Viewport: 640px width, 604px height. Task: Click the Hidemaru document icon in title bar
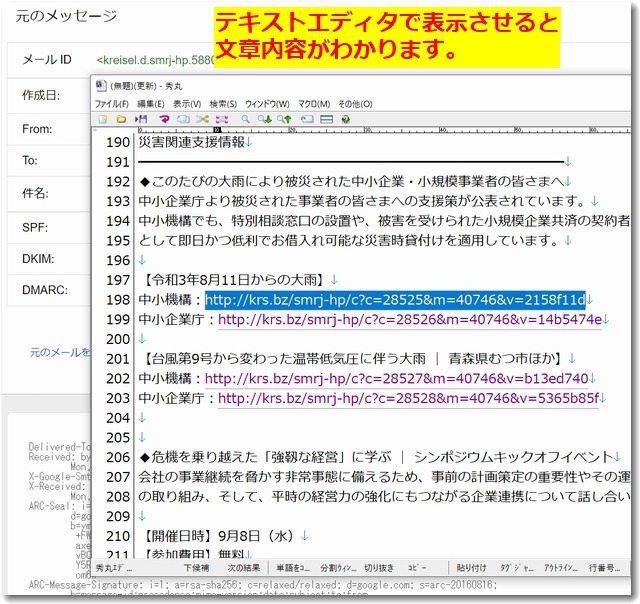pos(101,86)
